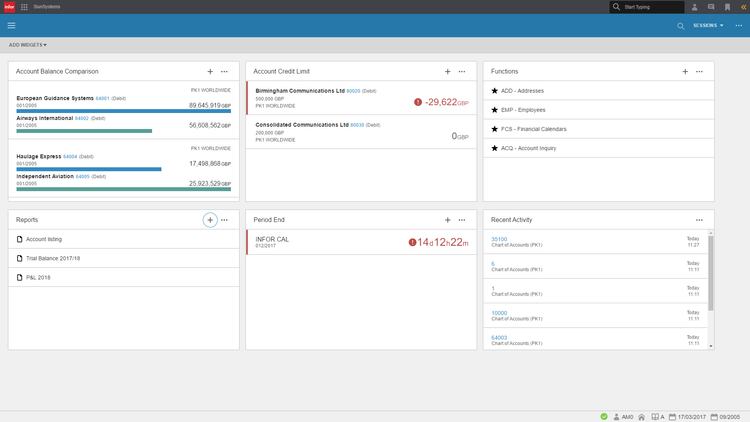Open Period End widget options menu
Viewport: 750px width, 422px height.
coord(462,220)
